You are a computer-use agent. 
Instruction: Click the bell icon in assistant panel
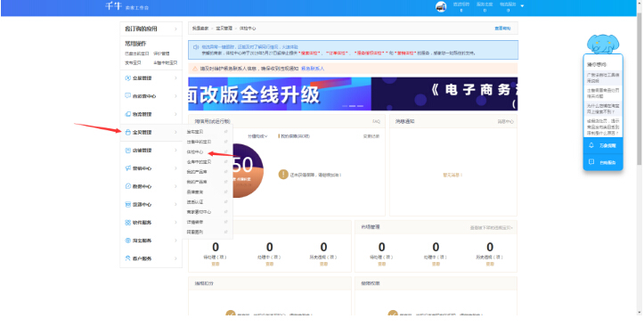[x=591, y=145]
